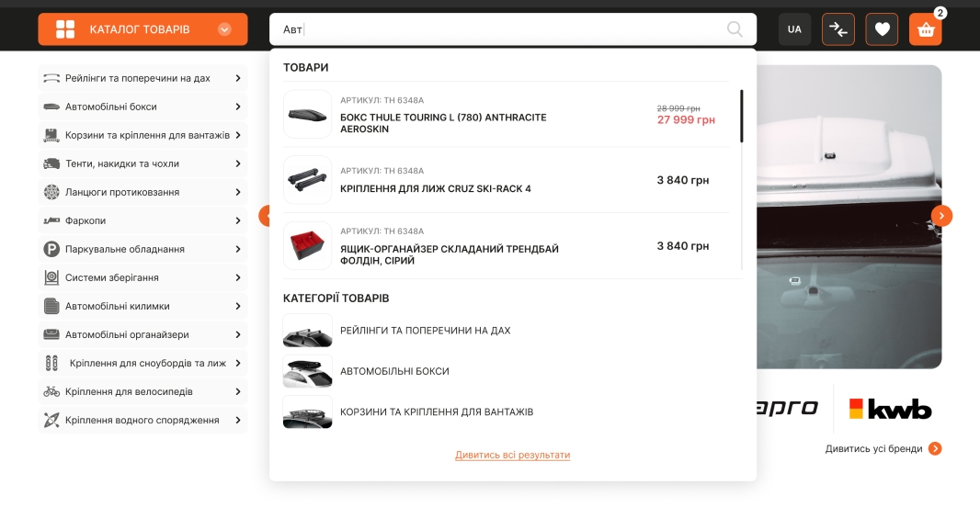Open the favorites heart icon
980x507 pixels.
882,29
